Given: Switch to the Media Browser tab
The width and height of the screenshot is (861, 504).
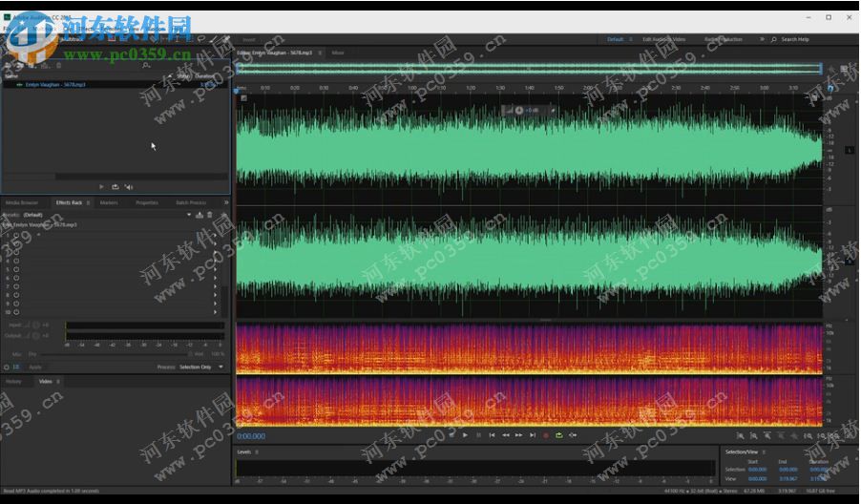Looking at the screenshot, I should pos(22,202).
